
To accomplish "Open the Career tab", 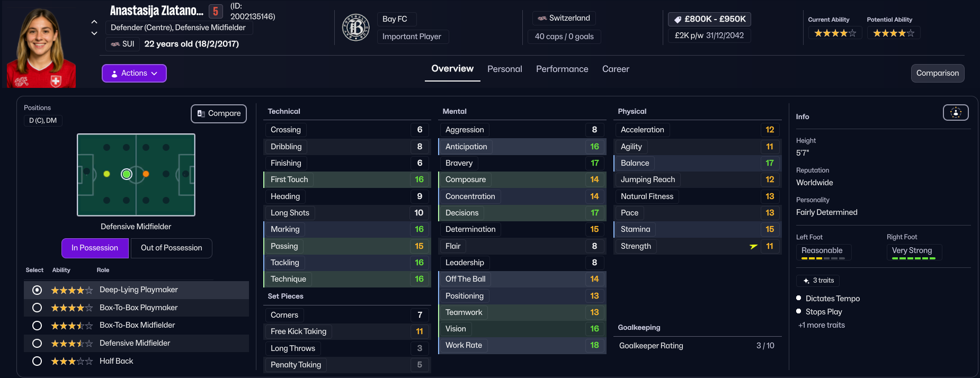I will click(x=616, y=69).
